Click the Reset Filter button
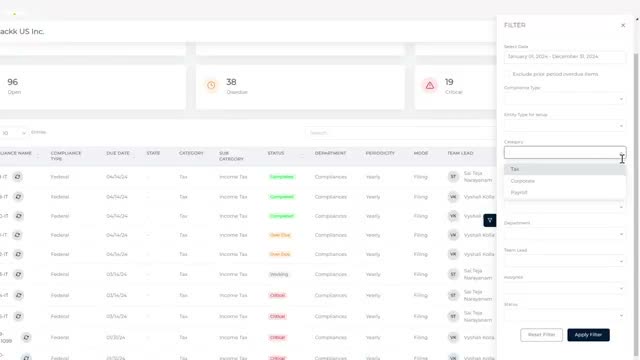 coord(541,335)
